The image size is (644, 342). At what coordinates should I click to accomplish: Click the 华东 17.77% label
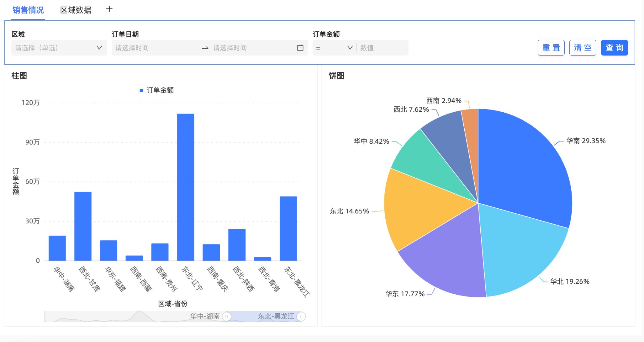[405, 294]
